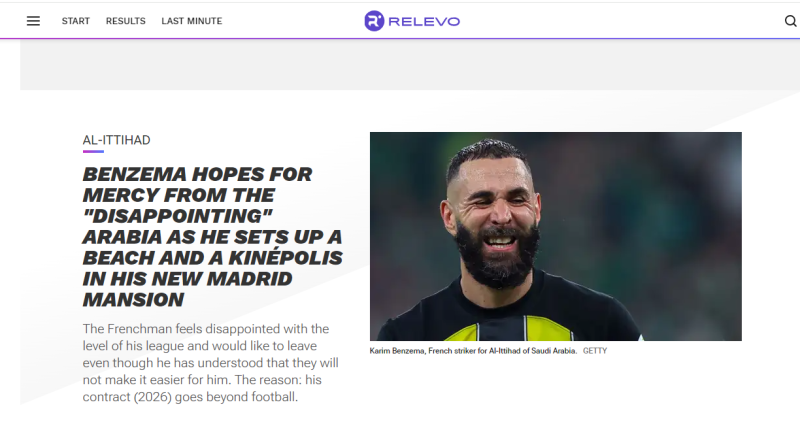Viewport: 800px width, 426px height.
Task: Click the RELEVO wordmark text
Action: (424, 21)
